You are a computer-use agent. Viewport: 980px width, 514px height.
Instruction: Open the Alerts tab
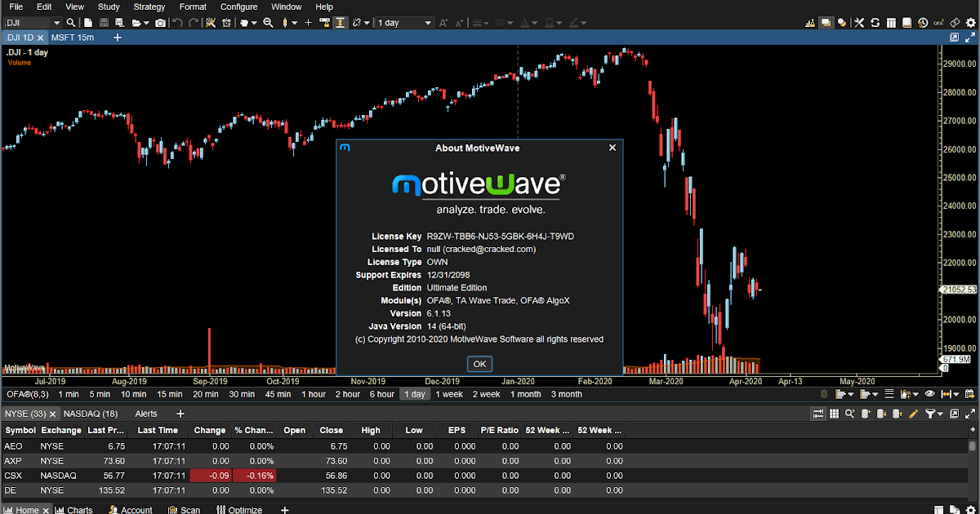(146, 414)
